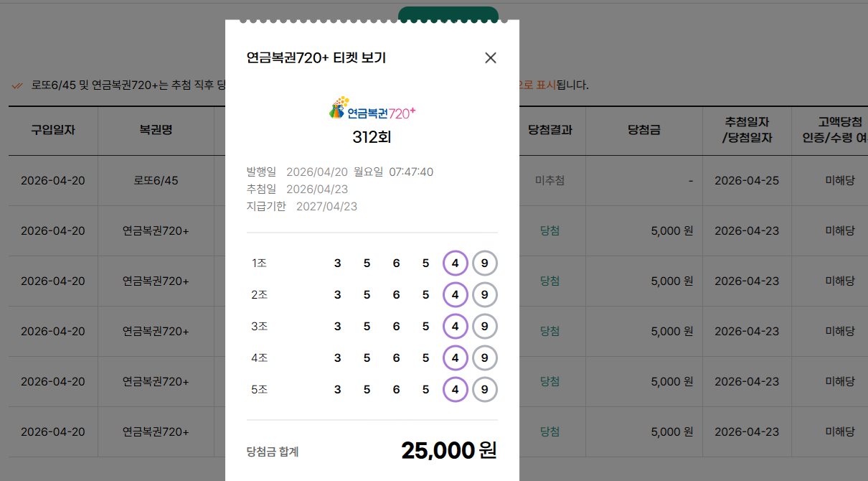868x481 pixels.
Task: Click the double-check mark icon beside the notice
Action: 17,85
